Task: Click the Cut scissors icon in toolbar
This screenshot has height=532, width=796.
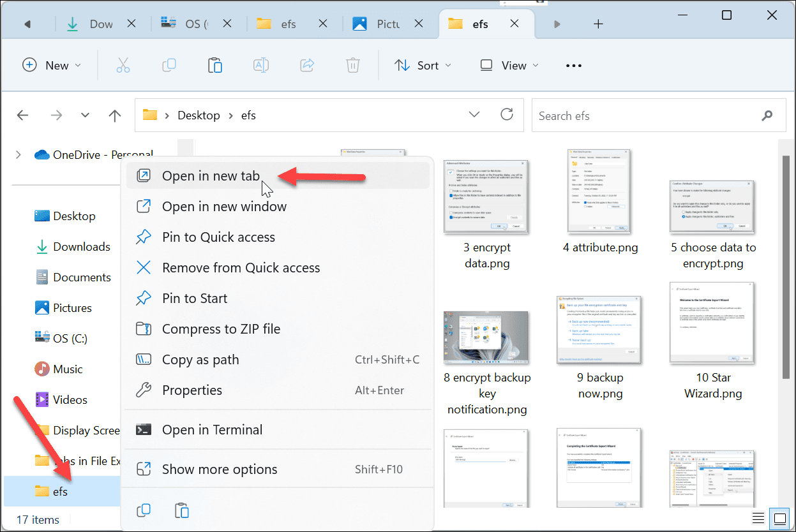Action: tap(123, 65)
